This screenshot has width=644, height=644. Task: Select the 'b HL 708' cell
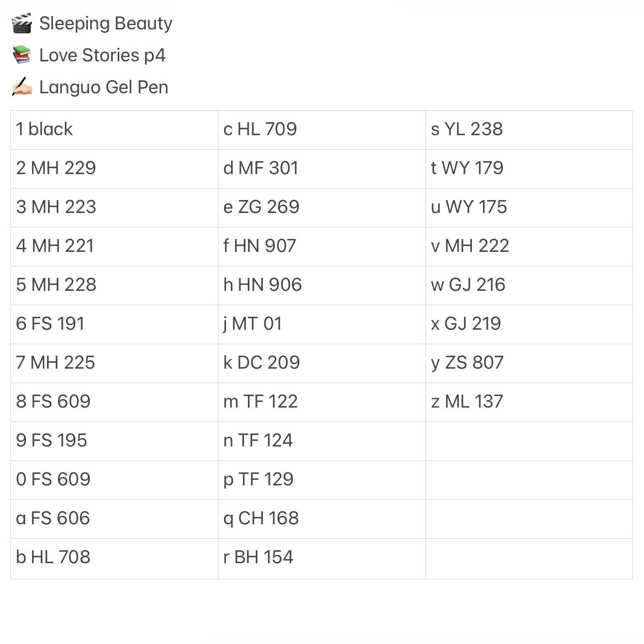coord(115,558)
